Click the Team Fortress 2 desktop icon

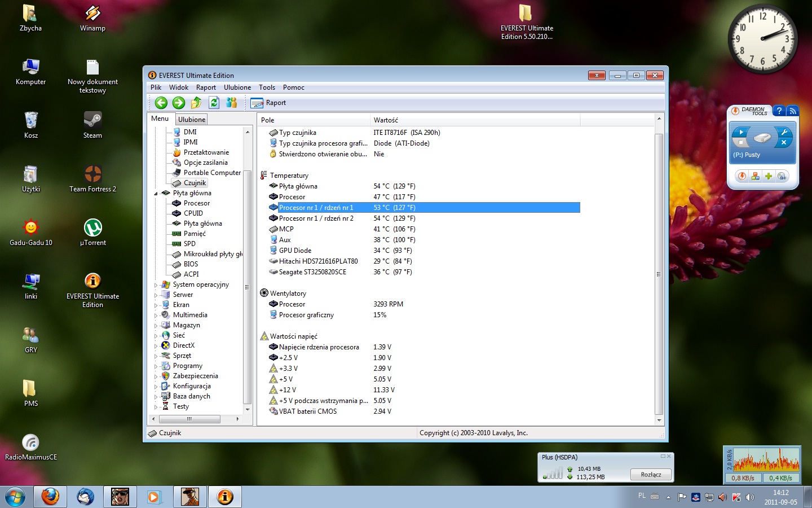tap(92, 179)
